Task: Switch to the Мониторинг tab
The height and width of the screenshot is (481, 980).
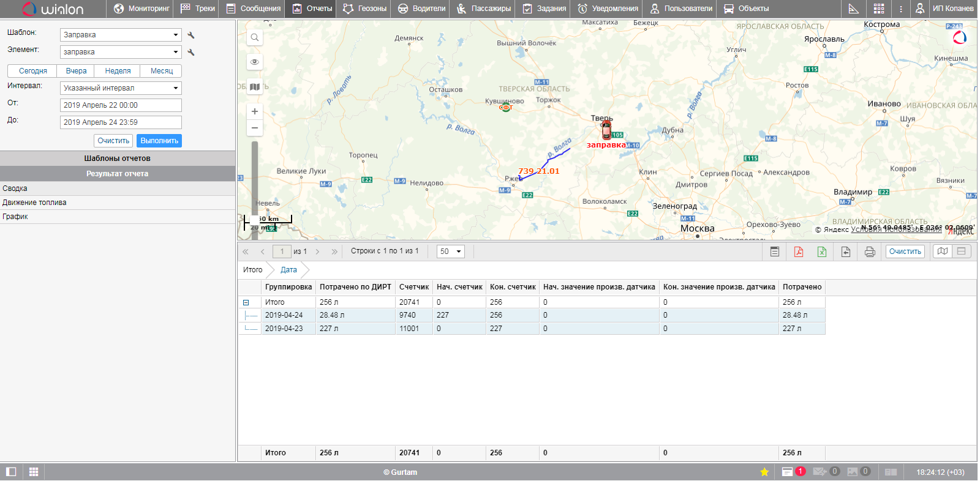Action: point(141,9)
